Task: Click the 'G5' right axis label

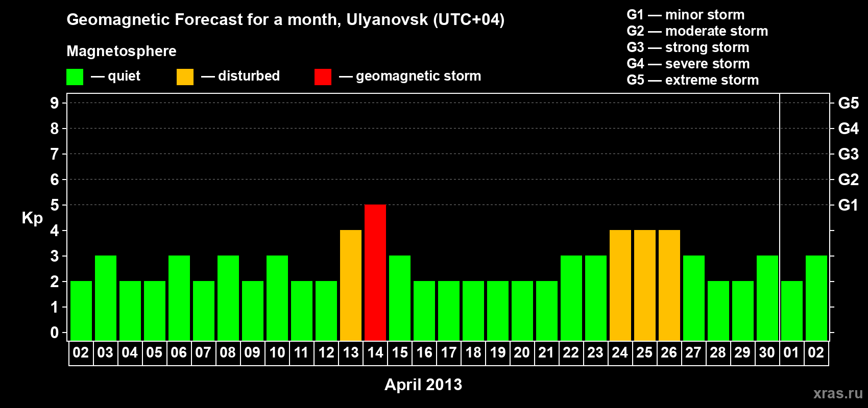Action: click(x=849, y=103)
